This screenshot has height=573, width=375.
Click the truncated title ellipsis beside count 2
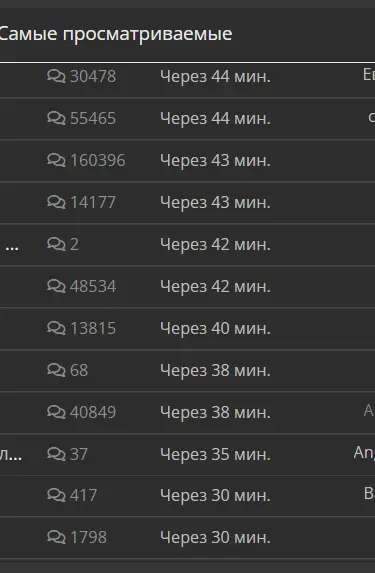point(12,248)
